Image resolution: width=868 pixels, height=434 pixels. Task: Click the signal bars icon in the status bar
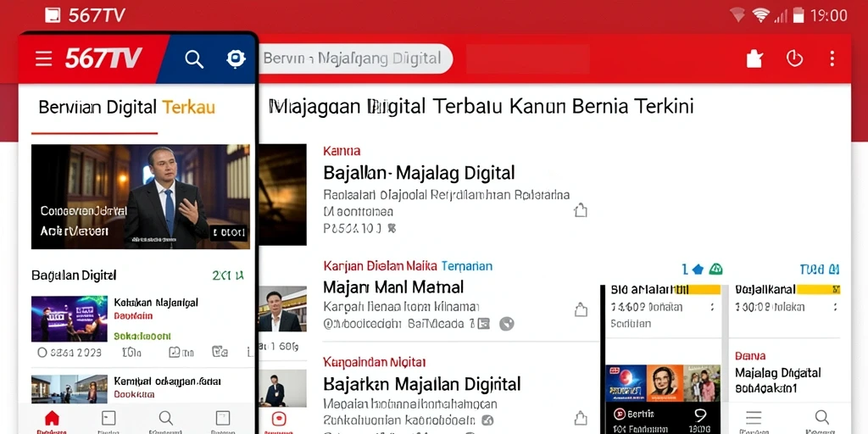[x=780, y=16]
